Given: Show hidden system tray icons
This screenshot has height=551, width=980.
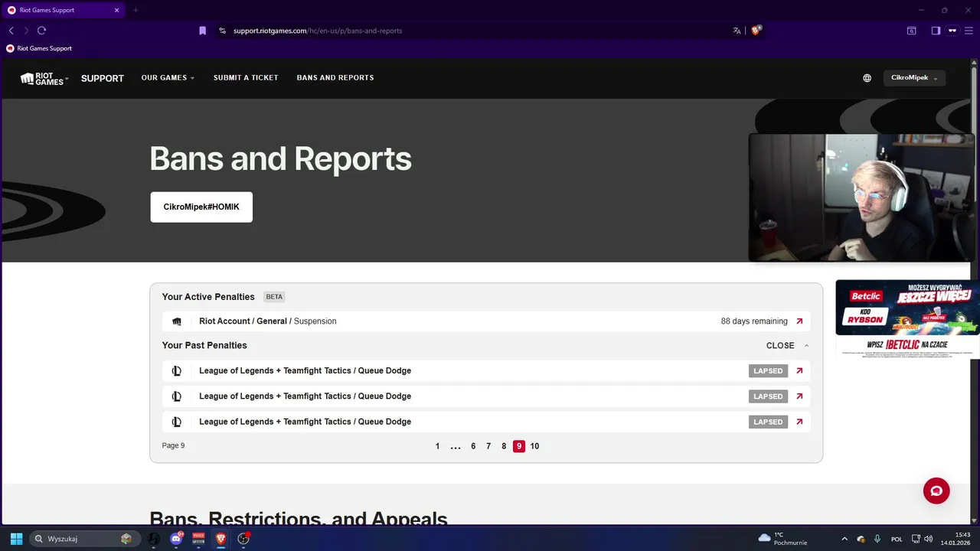Looking at the screenshot, I should pos(844,539).
